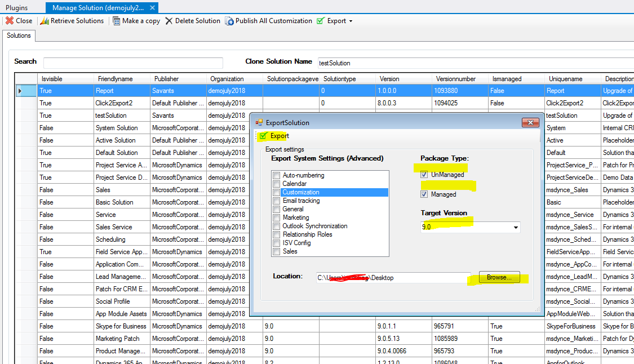The height and width of the screenshot is (364, 634).
Task: Check the Outlook Synchronization checkbox
Action: point(277,227)
